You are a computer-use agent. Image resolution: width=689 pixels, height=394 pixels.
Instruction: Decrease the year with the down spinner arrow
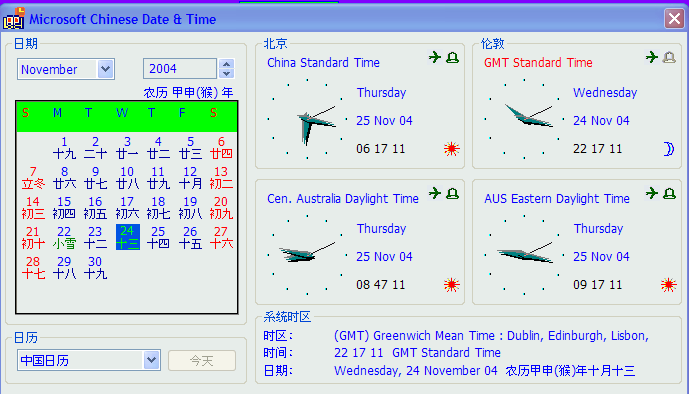click(x=226, y=74)
